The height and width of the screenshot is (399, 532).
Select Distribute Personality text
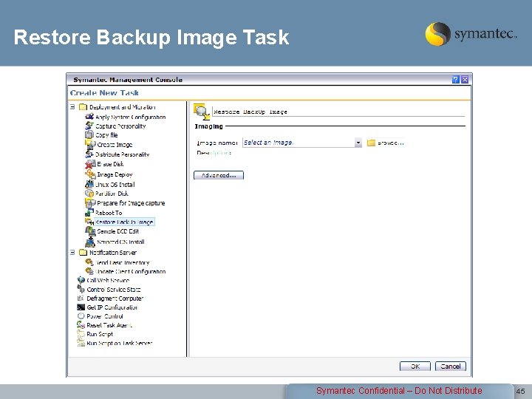click(122, 154)
